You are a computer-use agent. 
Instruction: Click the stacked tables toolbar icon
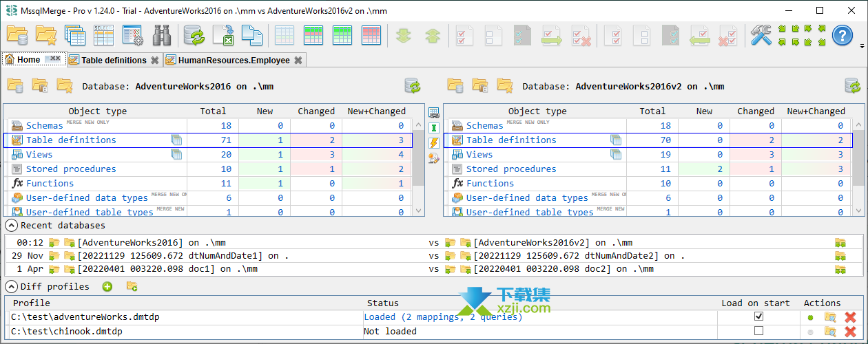(x=74, y=35)
